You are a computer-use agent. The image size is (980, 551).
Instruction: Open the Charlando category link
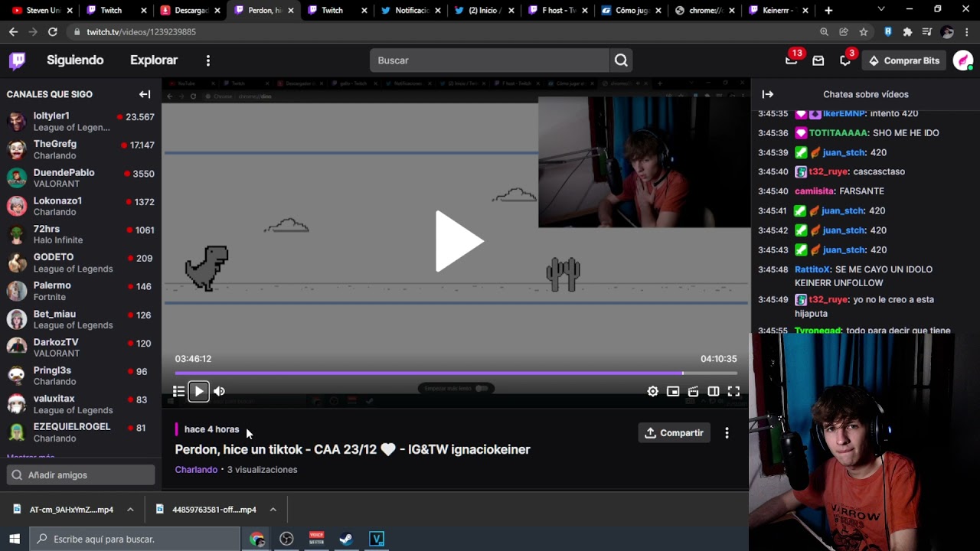[196, 470]
